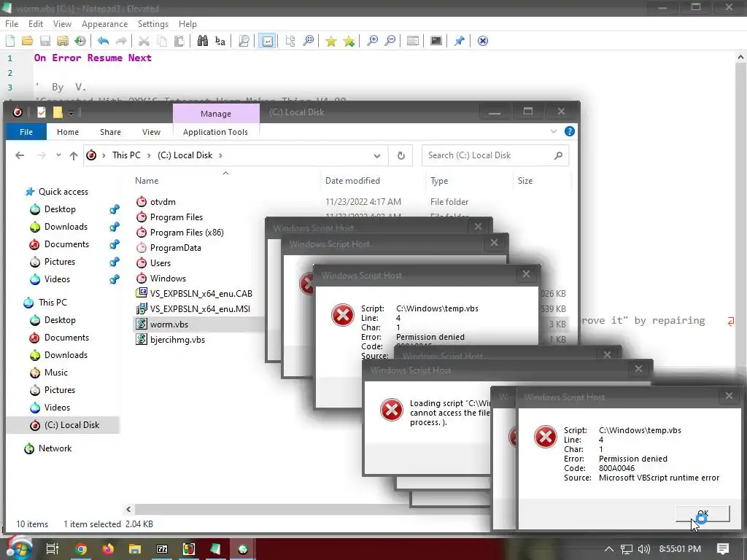Open Firefox from the taskbar
This screenshot has height=560, width=747.
point(108,549)
